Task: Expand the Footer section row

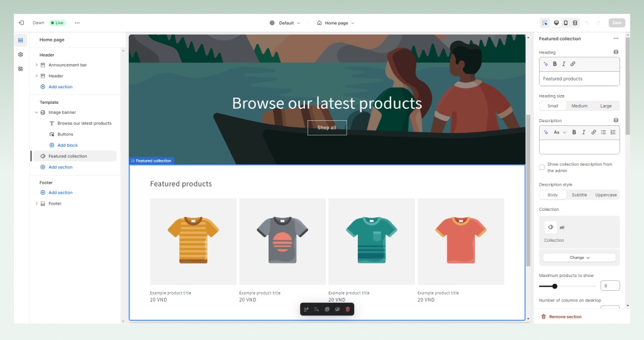Action: (x=36, y=203)
